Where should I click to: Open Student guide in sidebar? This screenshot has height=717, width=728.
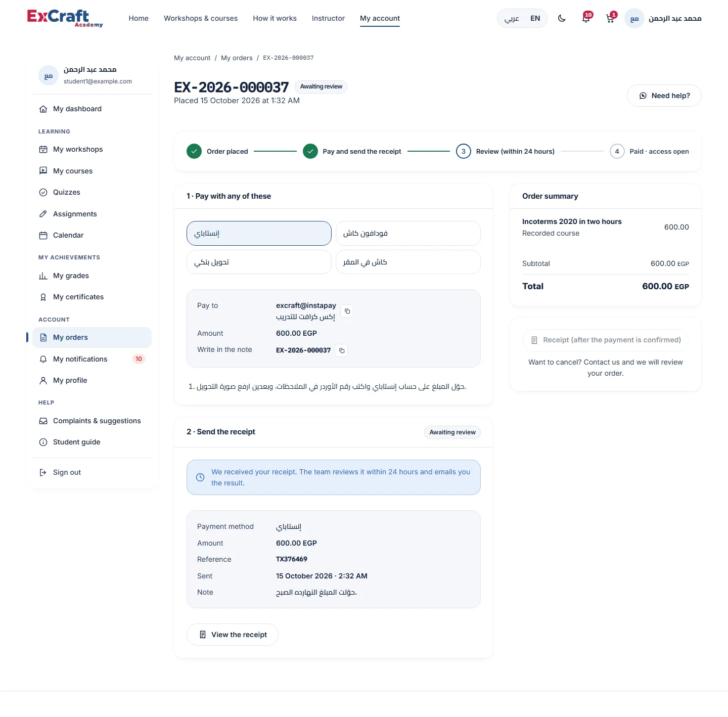92,442
